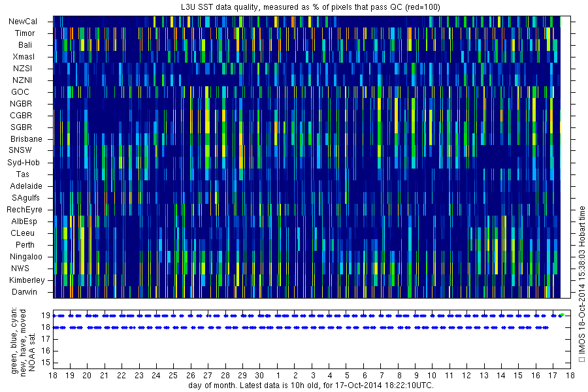Select the CLeeu row label

click(22, 233)
